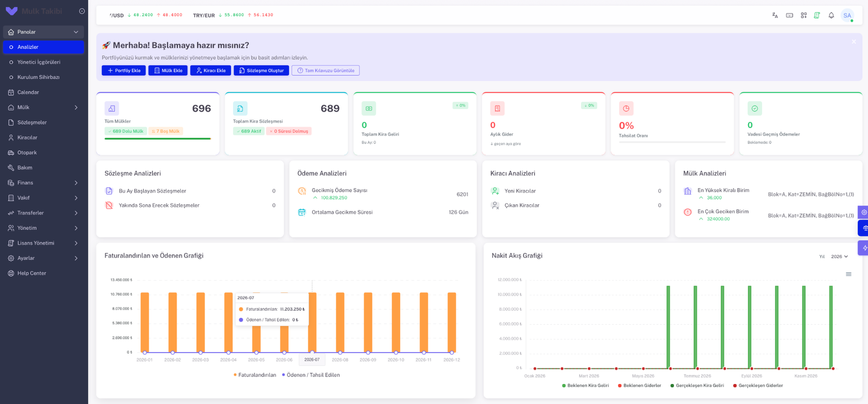Click the Tüm Mülkler green progress bar

click(158, 139)
